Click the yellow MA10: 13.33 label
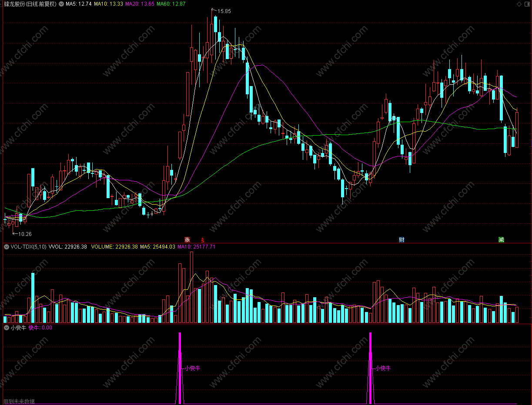Viewport: 532px width, 405px height. click(x=108, y=4)
